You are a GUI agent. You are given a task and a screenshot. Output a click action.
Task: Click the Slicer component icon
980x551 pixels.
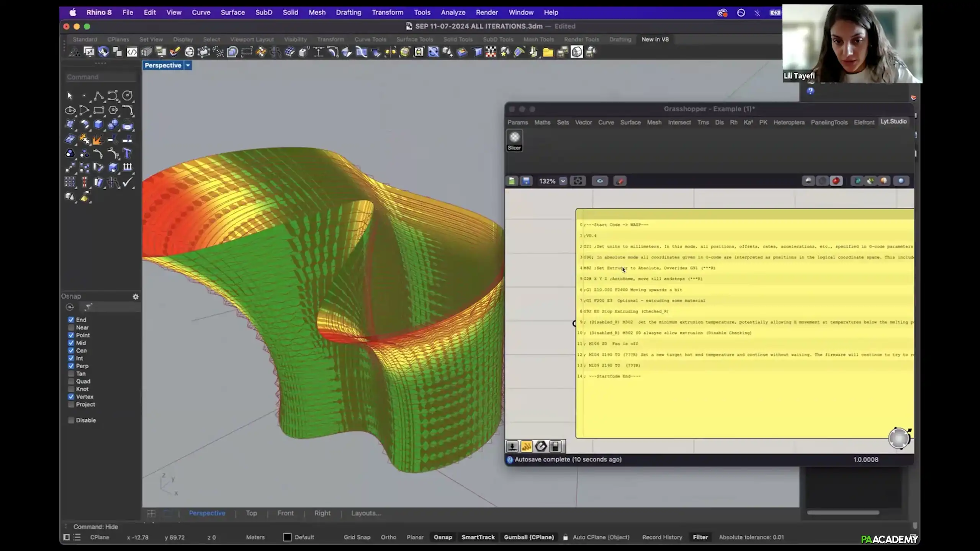[x=514, y=137]
